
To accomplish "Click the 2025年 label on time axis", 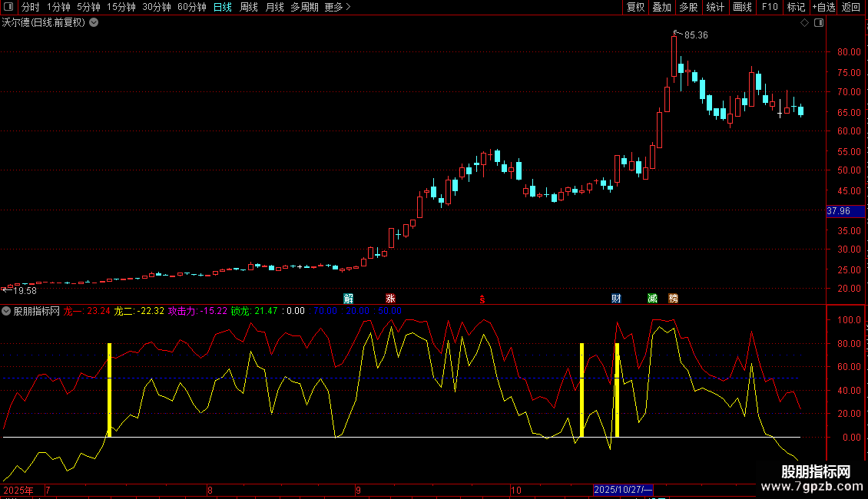I will (18, 490).
